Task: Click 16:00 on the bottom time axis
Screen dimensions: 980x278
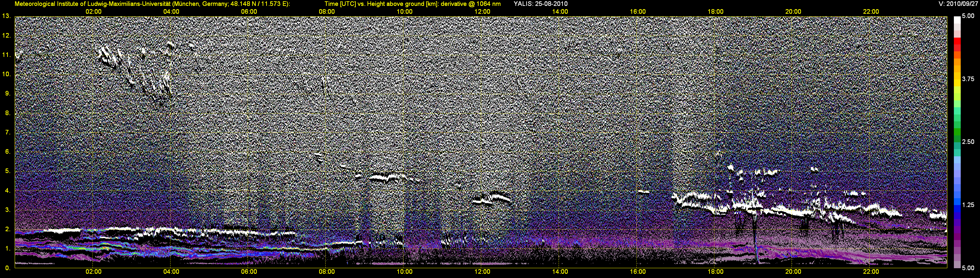Action: 638,271
